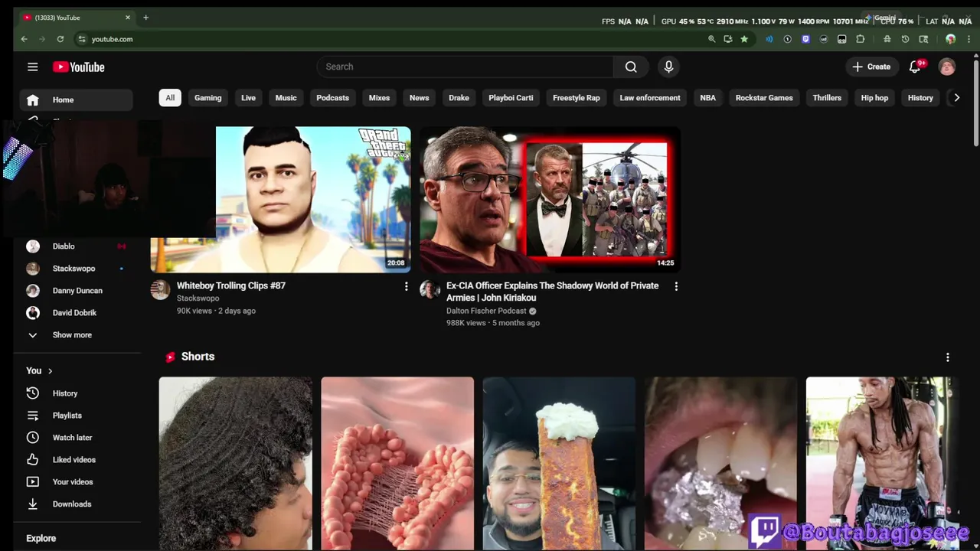This screenshot has height=551, width=980.
Task: Click Stackswopo channel avatar under video
Action: (160, 289)
